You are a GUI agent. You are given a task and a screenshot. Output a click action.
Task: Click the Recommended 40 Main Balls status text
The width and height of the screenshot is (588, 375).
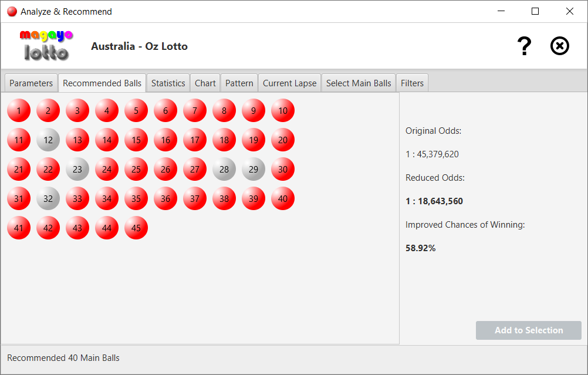[62, 358]
